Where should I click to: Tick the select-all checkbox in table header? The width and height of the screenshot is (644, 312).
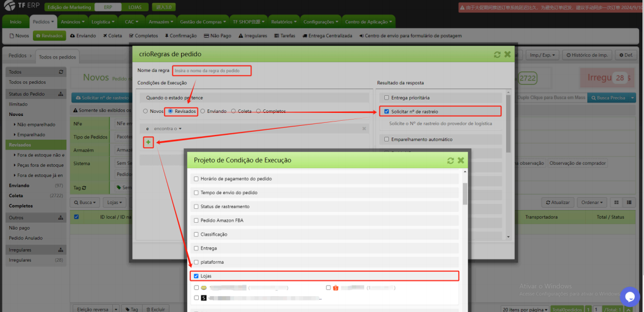(76, 217)
